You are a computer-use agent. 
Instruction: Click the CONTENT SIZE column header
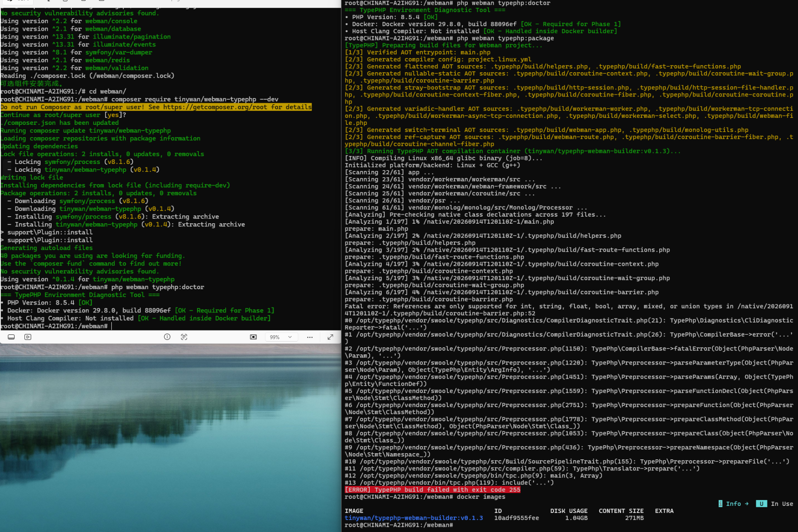621,511
